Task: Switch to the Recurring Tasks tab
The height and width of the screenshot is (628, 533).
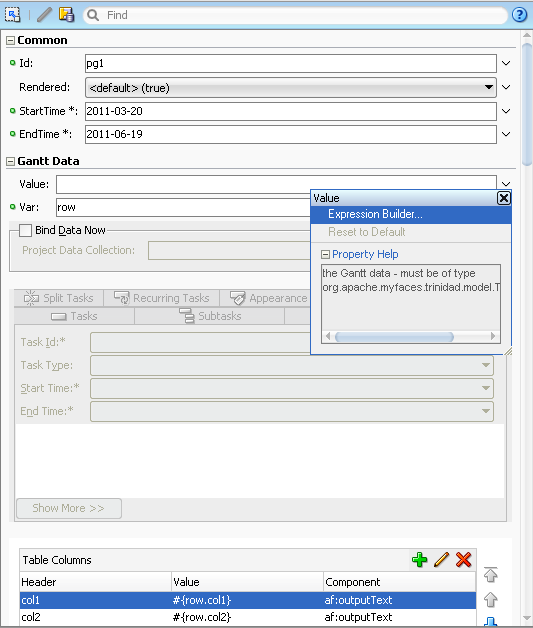Action: point(162,298)
